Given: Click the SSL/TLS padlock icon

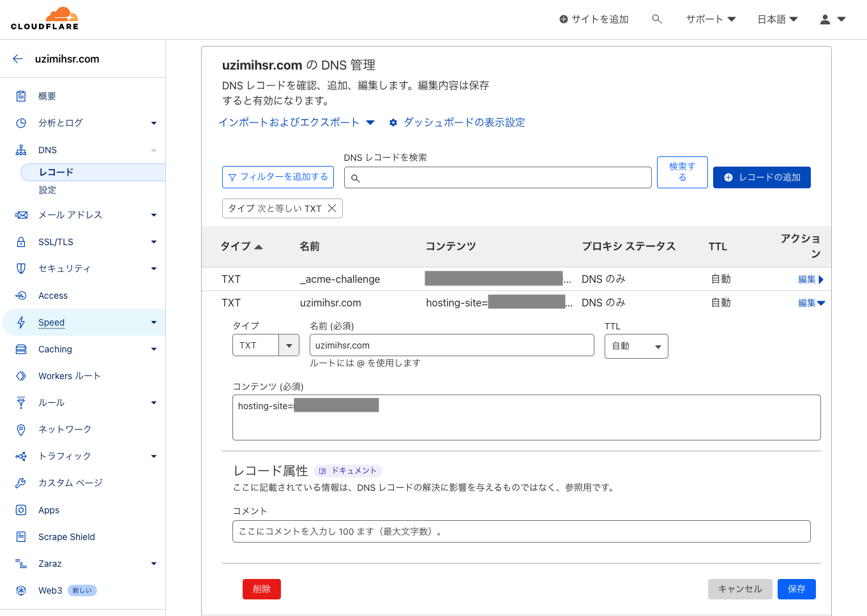Looking at the screenshot, I should 21,242.
